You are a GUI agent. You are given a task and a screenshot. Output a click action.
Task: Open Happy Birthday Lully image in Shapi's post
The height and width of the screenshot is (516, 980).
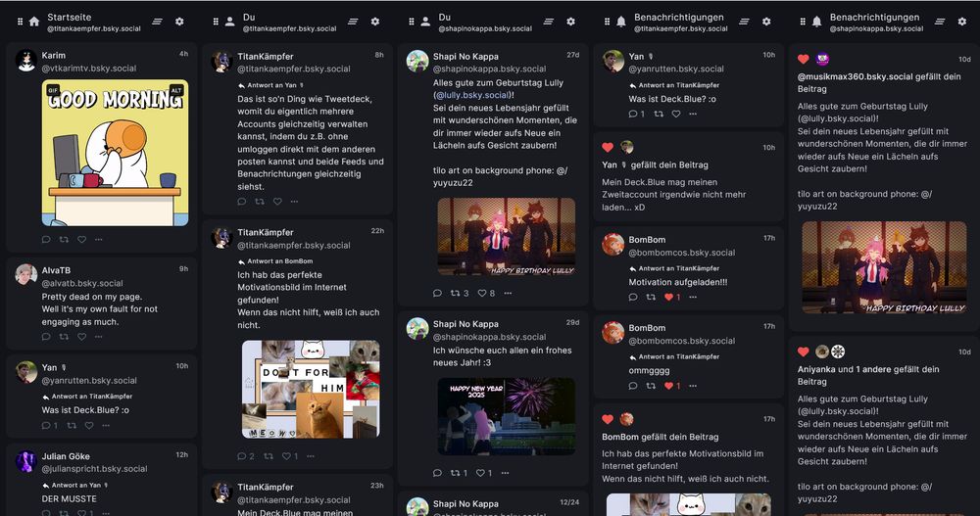pyautogui.click(x=507, y=237)
